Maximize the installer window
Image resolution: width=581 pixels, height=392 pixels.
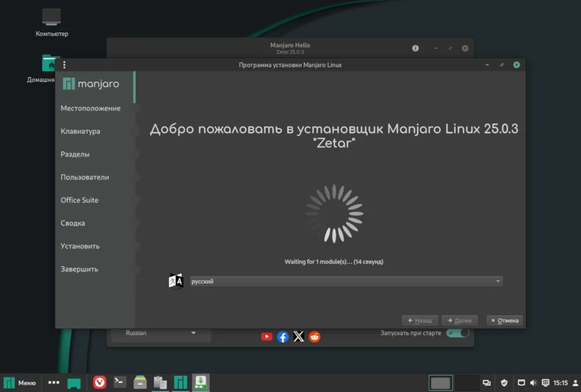pos(502,65)
